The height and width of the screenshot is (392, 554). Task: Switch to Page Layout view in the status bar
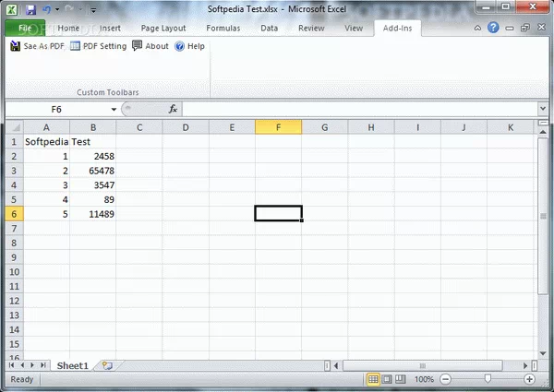click(387, 379)
